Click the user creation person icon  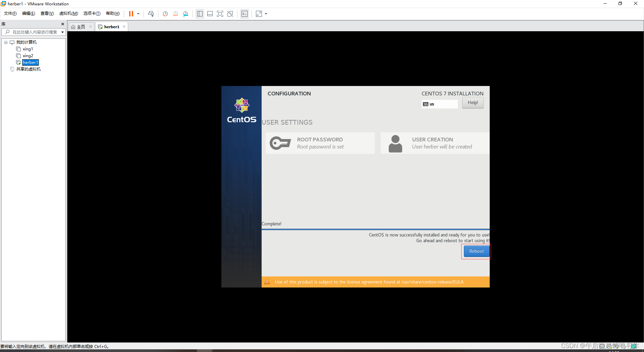[x=395, y=144]
